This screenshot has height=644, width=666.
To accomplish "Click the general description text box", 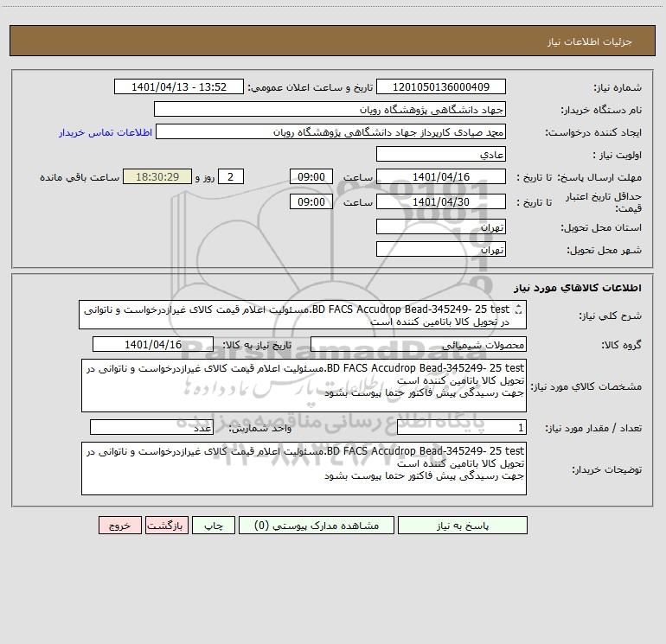I will (x=303, y=315).
